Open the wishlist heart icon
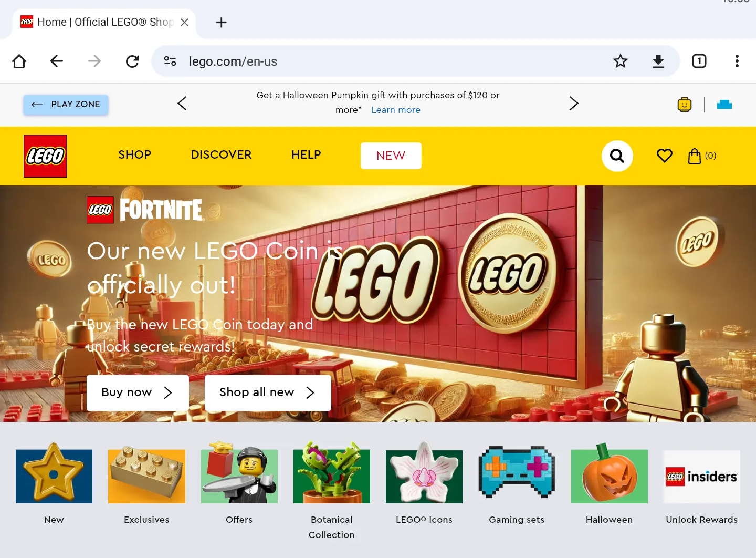The height and width of the screenshot is (558, 756). 664,156
